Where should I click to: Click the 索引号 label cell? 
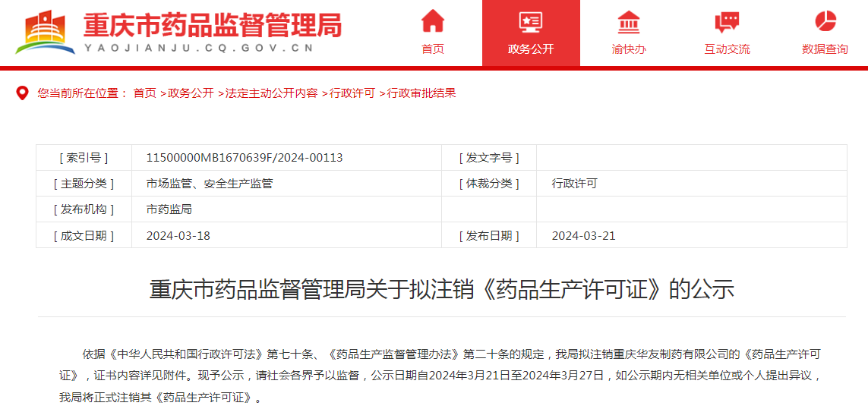coord(84,158)
